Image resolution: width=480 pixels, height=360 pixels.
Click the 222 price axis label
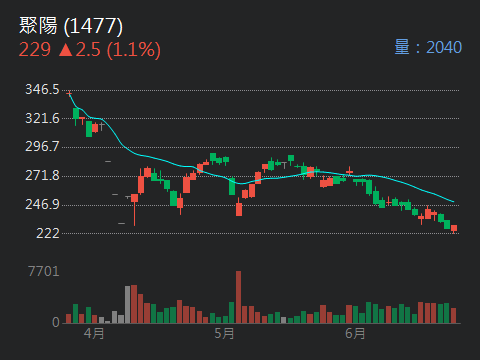pyautogui.click(x=48, y=233)
